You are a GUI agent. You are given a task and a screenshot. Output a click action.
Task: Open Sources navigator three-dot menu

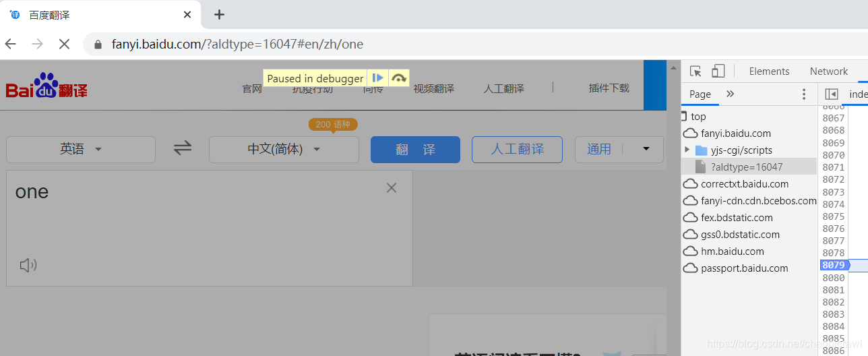click(803, 94)
